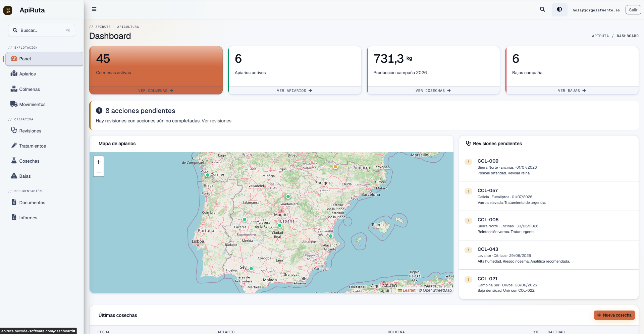Follow the Ver Apiarios link
Viewport: 644px width, 334px height.
[294, 91]
